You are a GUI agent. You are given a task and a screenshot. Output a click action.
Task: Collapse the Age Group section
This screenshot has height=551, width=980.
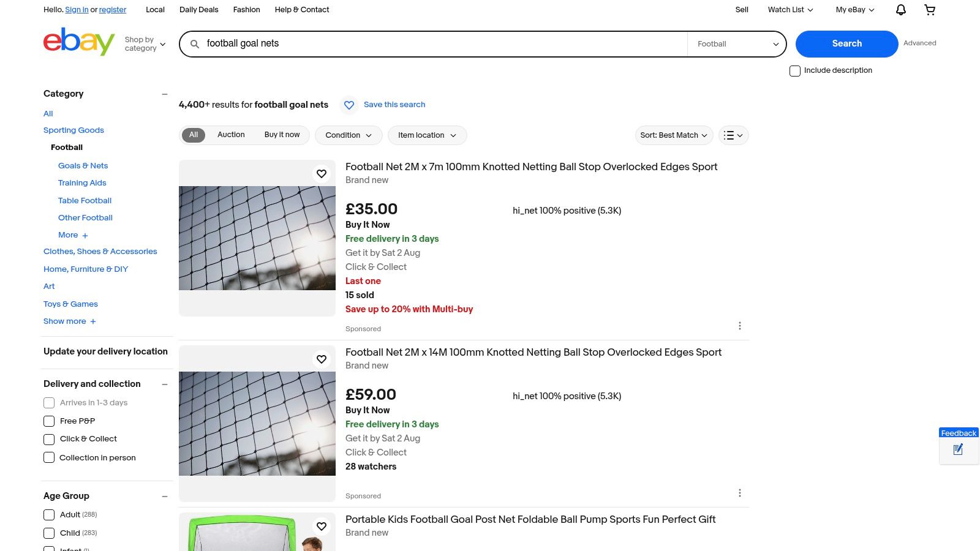(165, 497)
